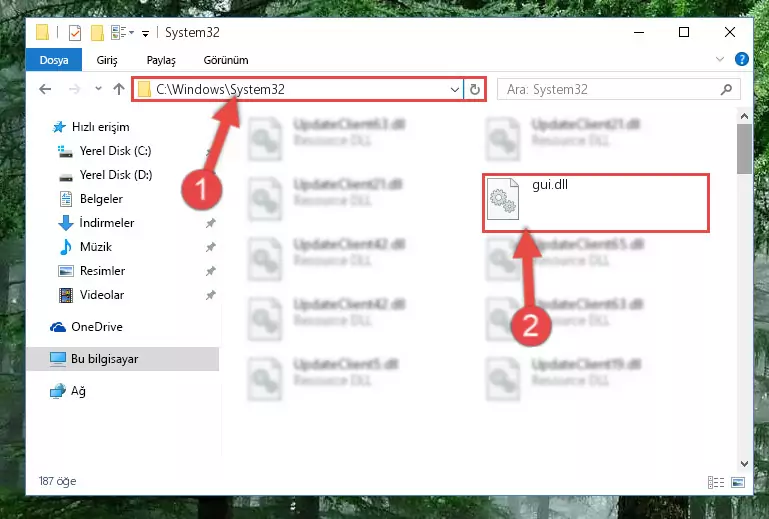Image resolution: width=769 pixels, height=519 pixels.
Task: Click the pin icon next to Videolar
Action: coord(210,295)
